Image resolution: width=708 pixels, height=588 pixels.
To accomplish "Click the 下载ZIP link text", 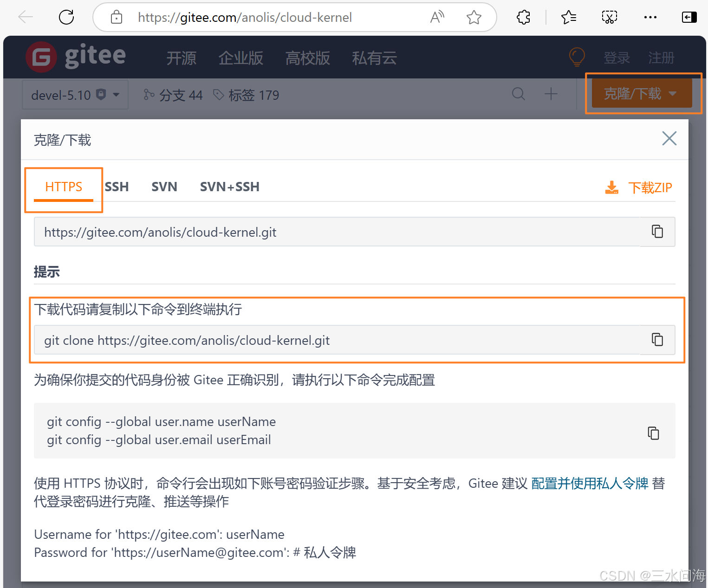I will click(650, 187).
